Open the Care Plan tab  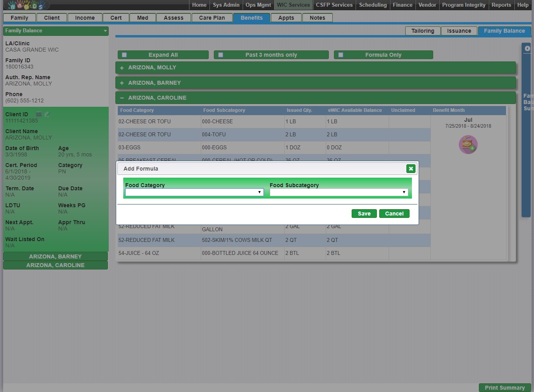(x=212, y=18)
